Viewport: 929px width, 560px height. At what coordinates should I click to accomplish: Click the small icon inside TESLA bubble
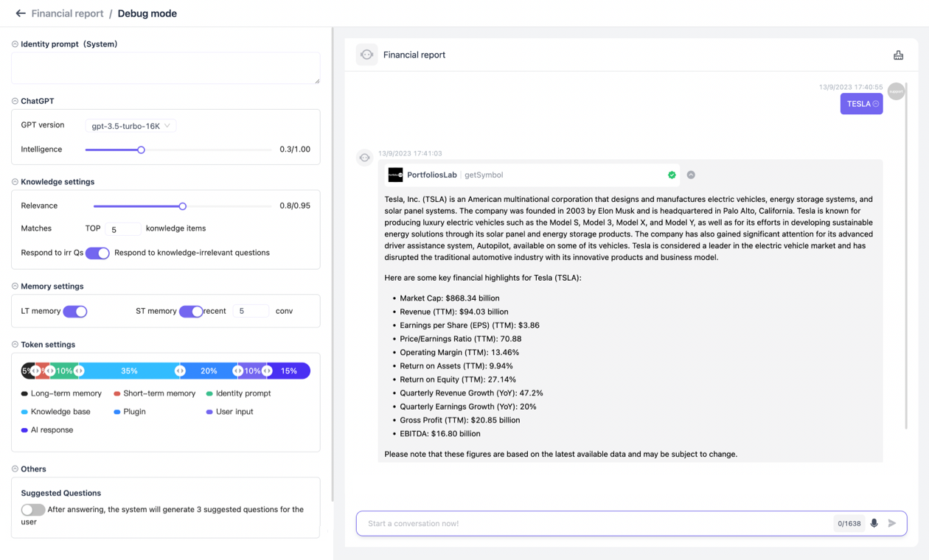pyautogui.click(x=876, y=104)
